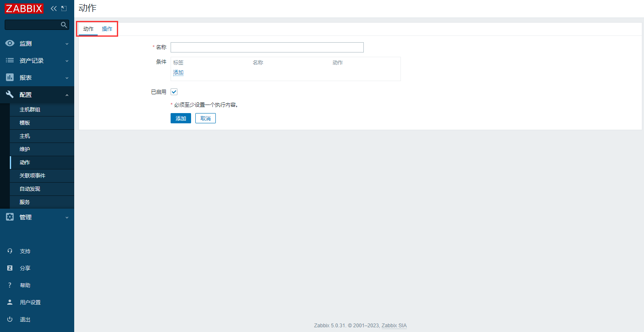Click 添加 link under 条件
Screen dimensions: 644x332
click(x=178, y=73)
